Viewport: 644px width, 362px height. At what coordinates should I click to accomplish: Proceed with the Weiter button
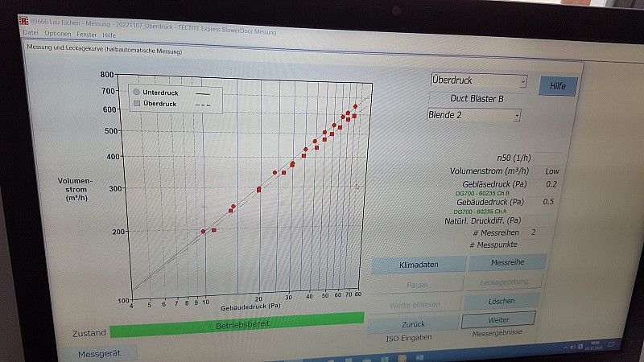[498, 320]
